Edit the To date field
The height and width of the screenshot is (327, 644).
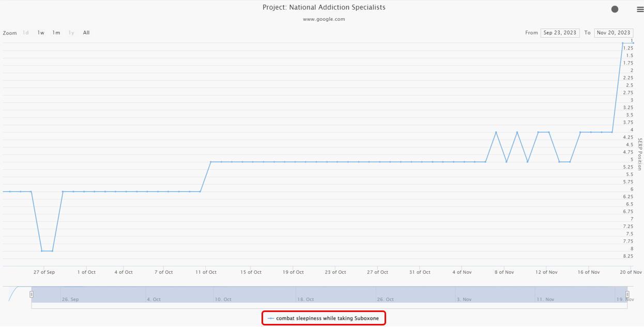point(614,33)
